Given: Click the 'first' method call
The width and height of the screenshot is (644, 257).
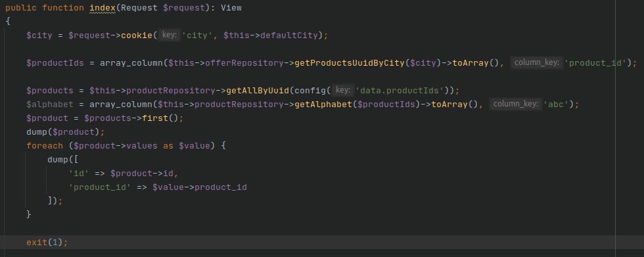Looking at the screenshot, I should pyautogui.click(x=155, y=118).
